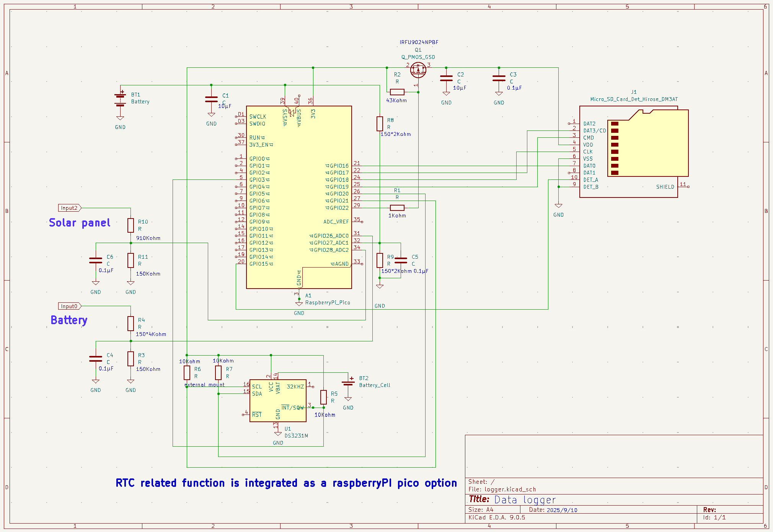
Task: Select the 'Data logger' title field
Action: (x=525, y=500)
